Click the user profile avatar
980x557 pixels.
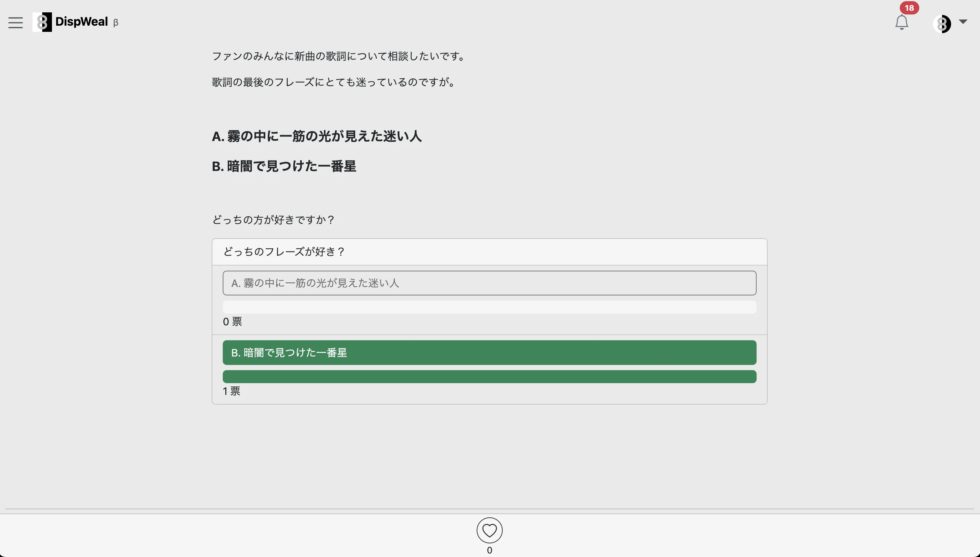(x=942, y=24)
